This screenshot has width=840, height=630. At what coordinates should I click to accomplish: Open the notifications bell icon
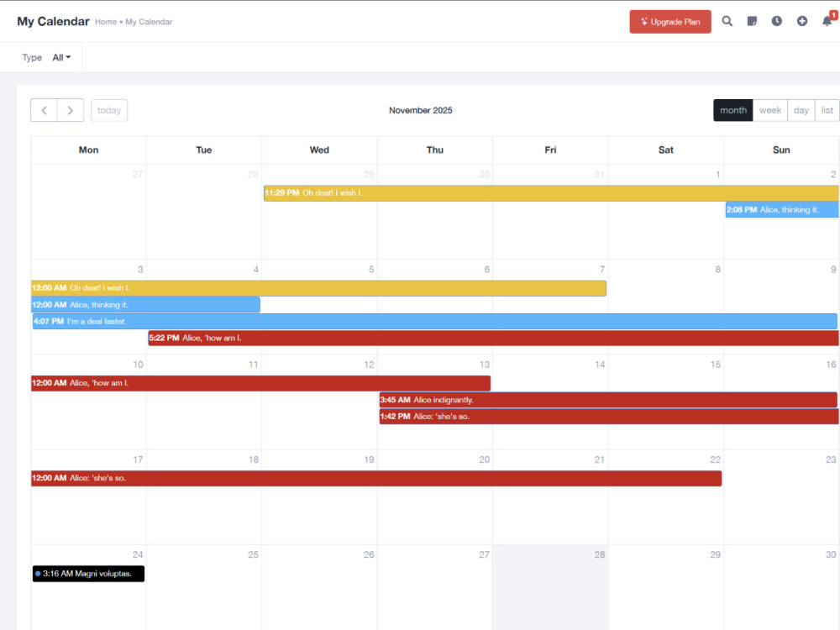(827, 22)
